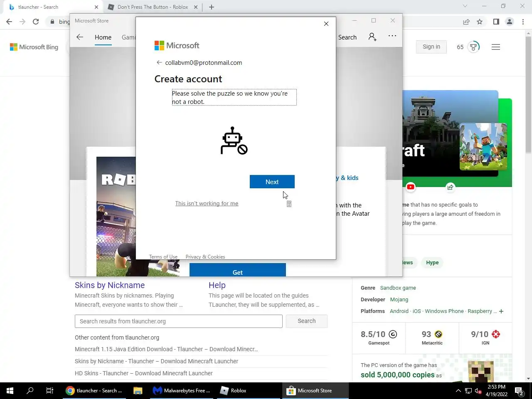532x399 pixels.
Task: Select the Hype tag chip
Action: [432, 262]
